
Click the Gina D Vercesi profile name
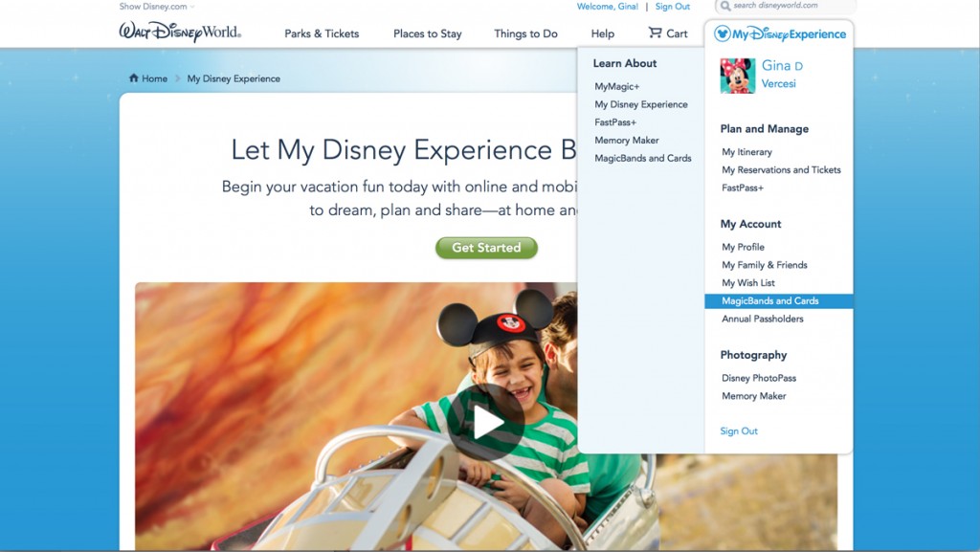(x=782, y=75)
